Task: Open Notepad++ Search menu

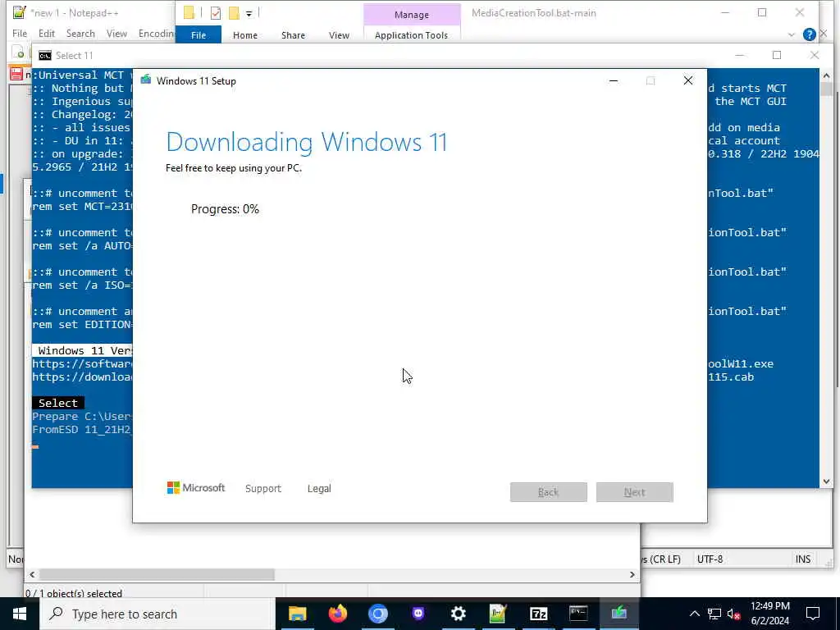Action: tap(80, 33)
